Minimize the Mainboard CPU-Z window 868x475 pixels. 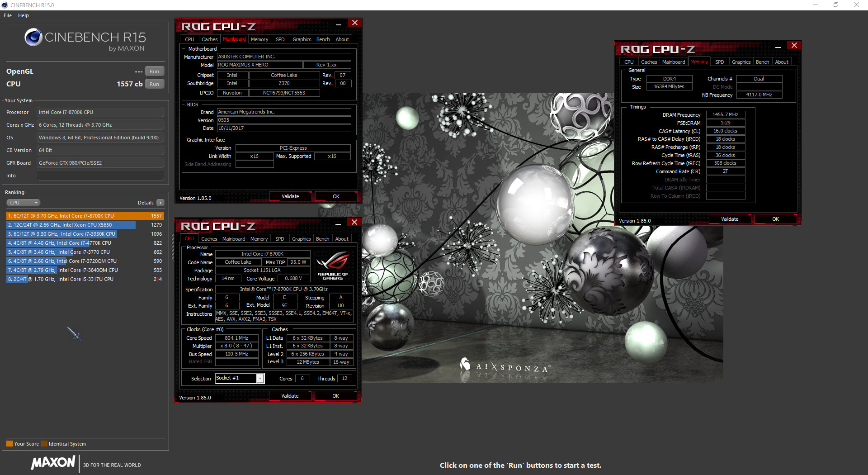tap(338, 24)
